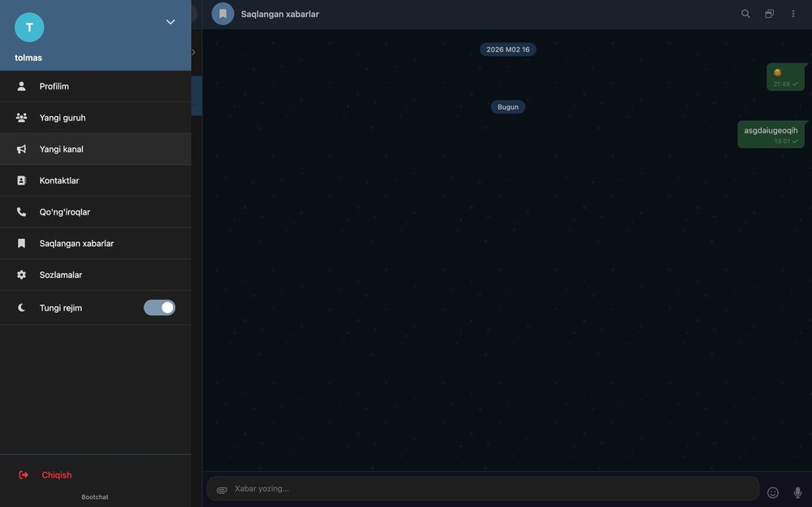
Task: Click the phone icon beside Qo'ng'iroqlar
Action: tap(21, 212)
